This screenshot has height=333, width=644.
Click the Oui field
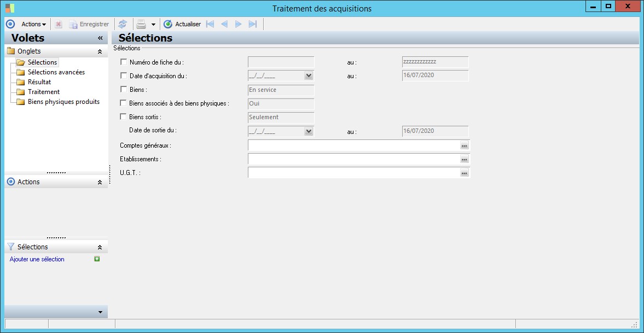coord(281,104)
